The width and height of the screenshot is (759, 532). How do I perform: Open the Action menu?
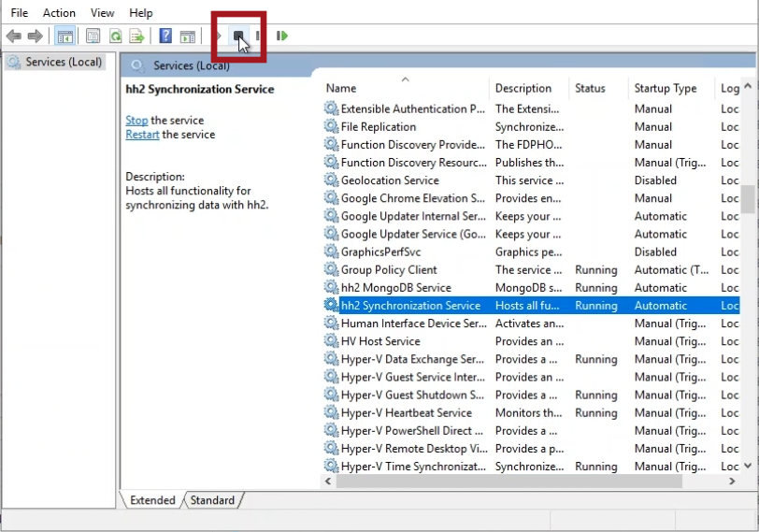59,12
